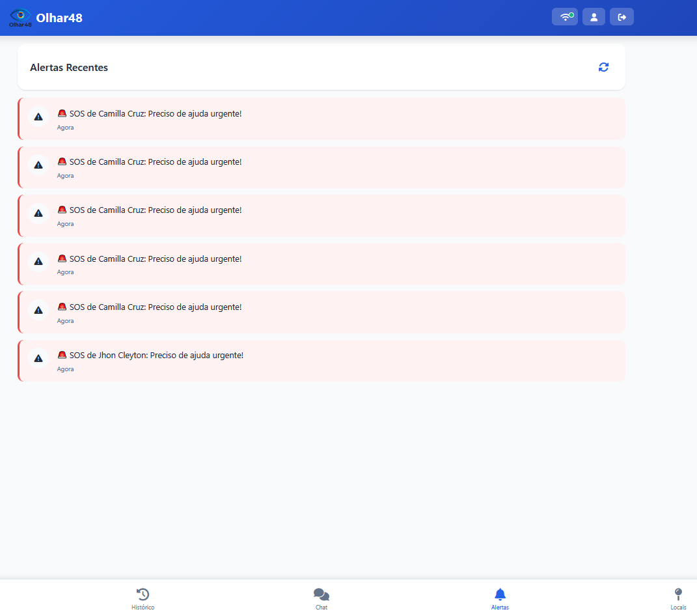Open the first Camilla Cruz SOS alert
Viewport: 697px width, 616px height.
155,114
